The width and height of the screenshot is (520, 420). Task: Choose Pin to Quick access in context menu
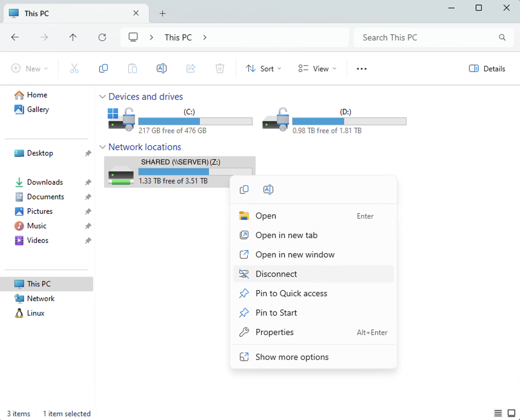pyautogui.click(x=291, y=293)
